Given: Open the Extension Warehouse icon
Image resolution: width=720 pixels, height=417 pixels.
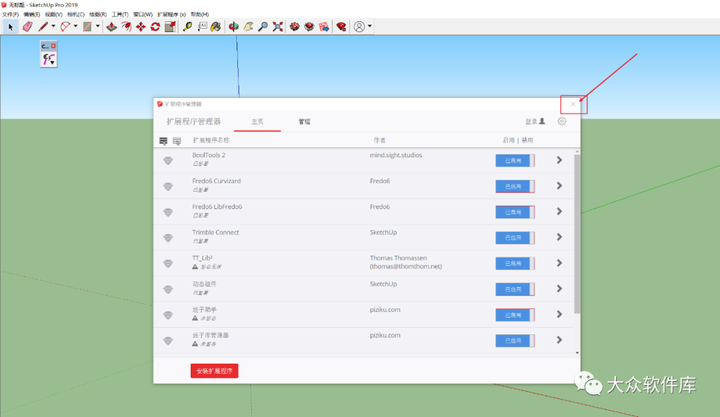Looking at the screenshot, I should click(309, 27).
